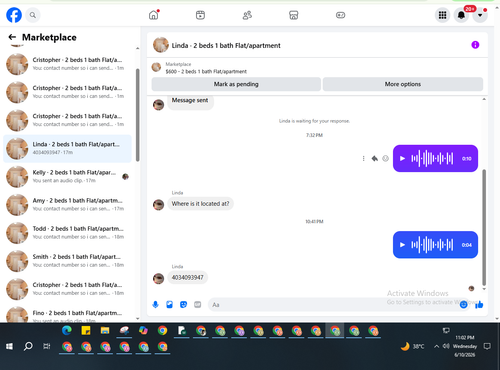This screenshot has height=370, width=500.
Task: Click the More options button
Action: (x=403, y=84)
